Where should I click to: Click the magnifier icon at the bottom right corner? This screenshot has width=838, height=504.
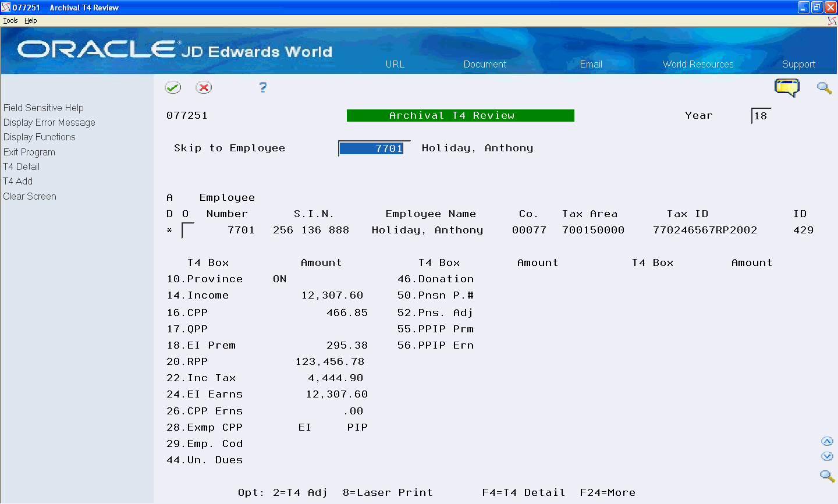[x=827, y=476]
